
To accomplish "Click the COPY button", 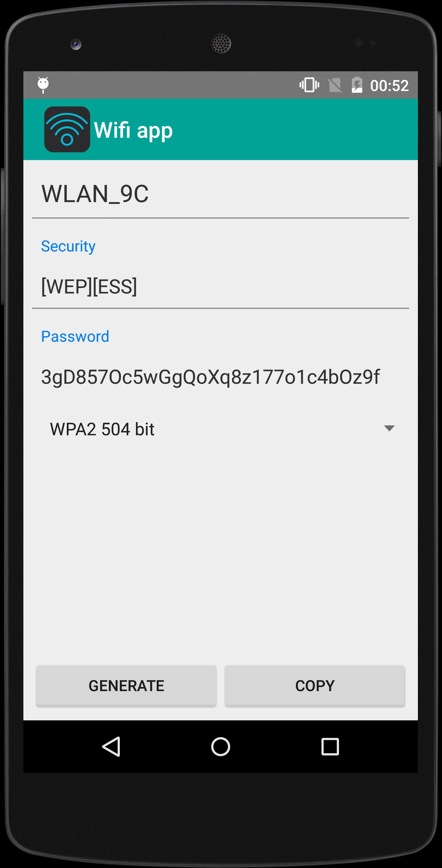I will [315, 685].
